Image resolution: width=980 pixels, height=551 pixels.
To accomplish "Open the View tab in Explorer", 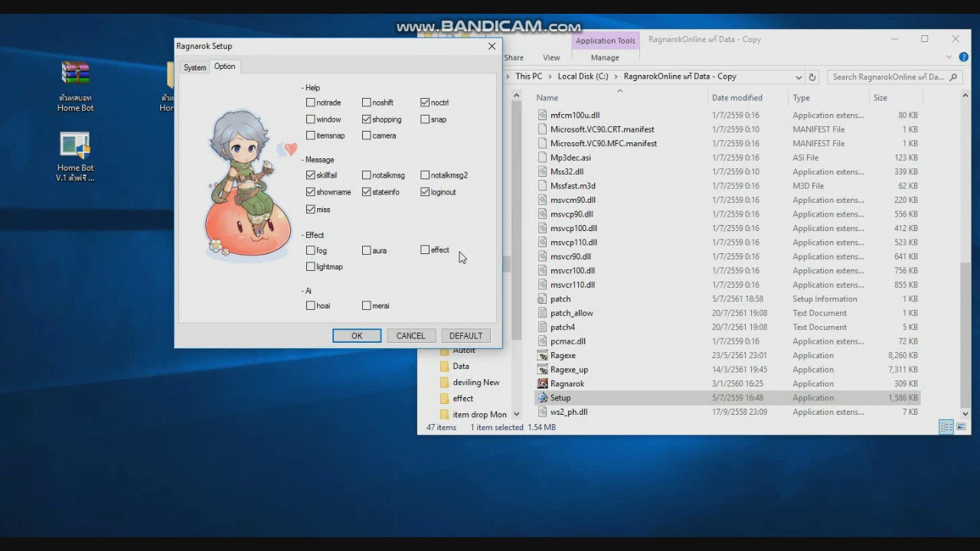I will (551, 57).
